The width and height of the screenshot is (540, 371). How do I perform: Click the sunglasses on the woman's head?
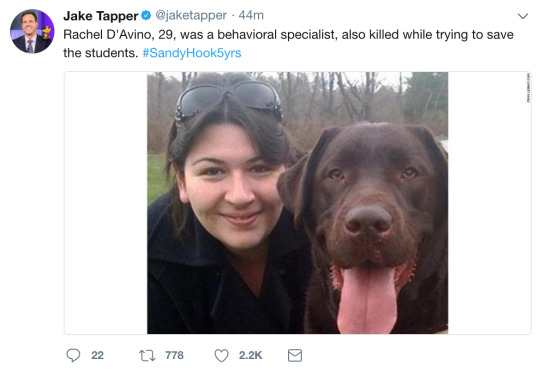[x=229, y=100]
